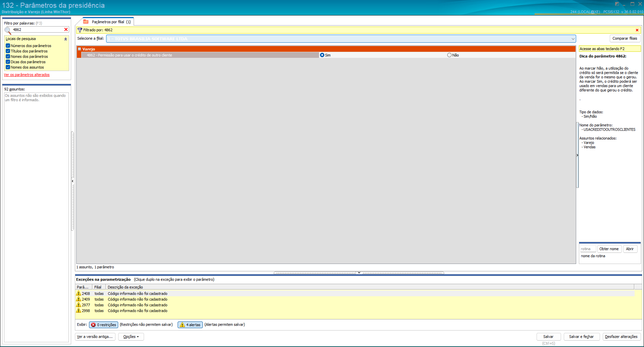Collapse left panel using splitter arrow

pos(73,181)
